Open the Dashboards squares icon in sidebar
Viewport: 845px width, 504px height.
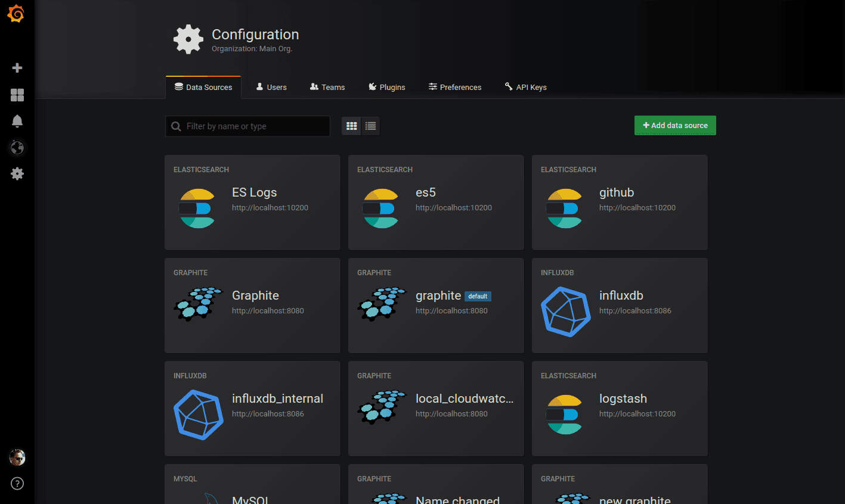[17, 95]
